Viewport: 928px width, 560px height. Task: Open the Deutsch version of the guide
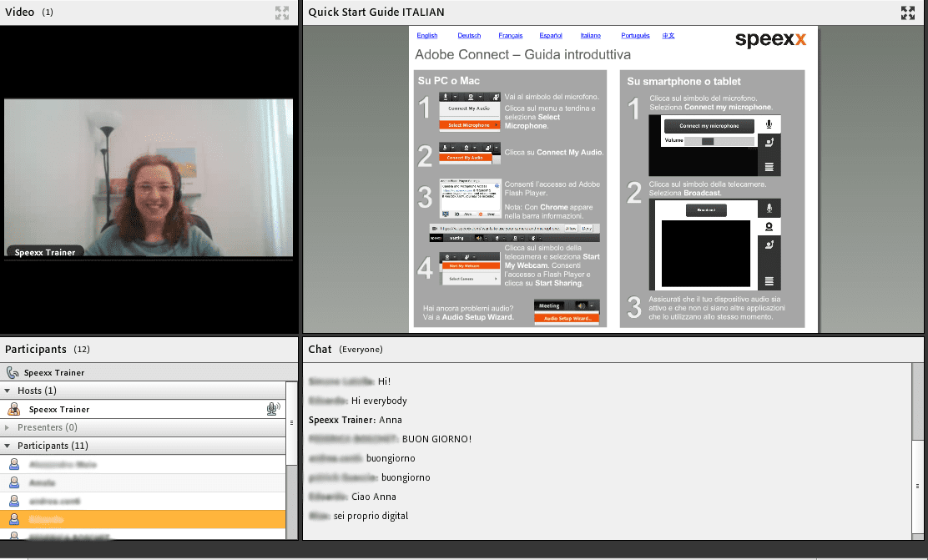pyautogui.click(x=469, y=36)
